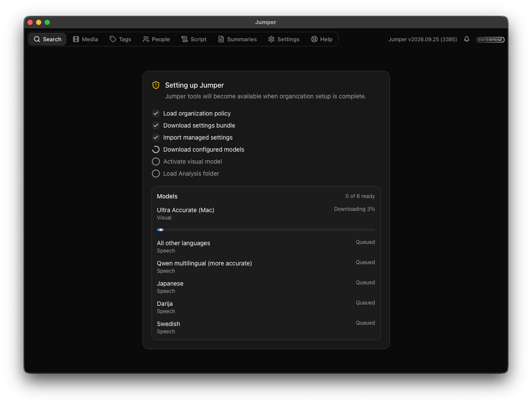532x405 pixels.
Task: Go to the People tab
Action: pos(156,39)
